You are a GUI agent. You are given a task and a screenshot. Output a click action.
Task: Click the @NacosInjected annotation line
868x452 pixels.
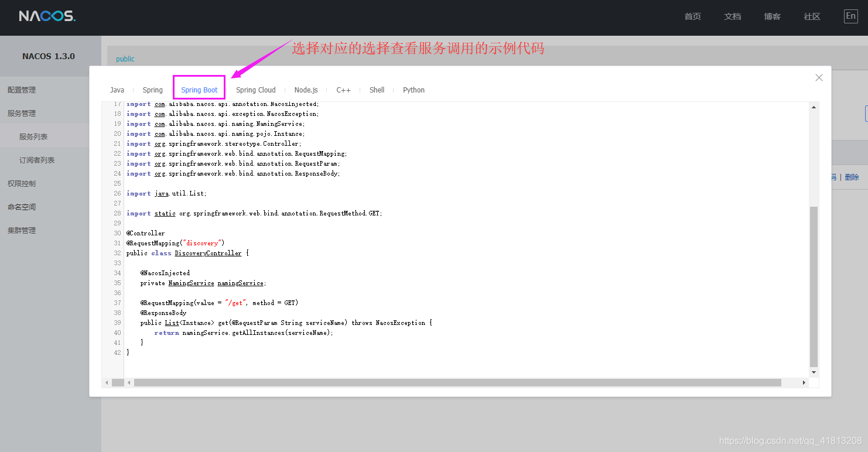click(x=165, y=273)
